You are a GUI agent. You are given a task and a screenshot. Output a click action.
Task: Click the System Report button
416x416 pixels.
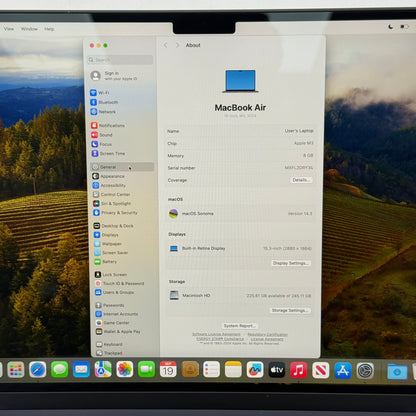point(240,326)
